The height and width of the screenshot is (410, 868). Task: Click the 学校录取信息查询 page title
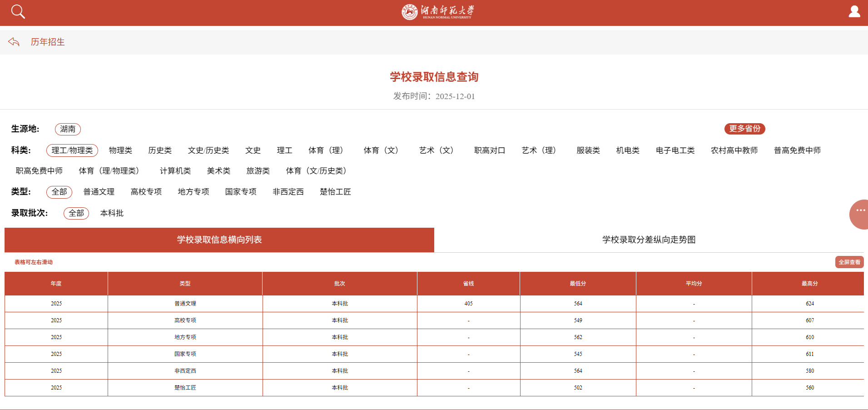pos(434,77)
